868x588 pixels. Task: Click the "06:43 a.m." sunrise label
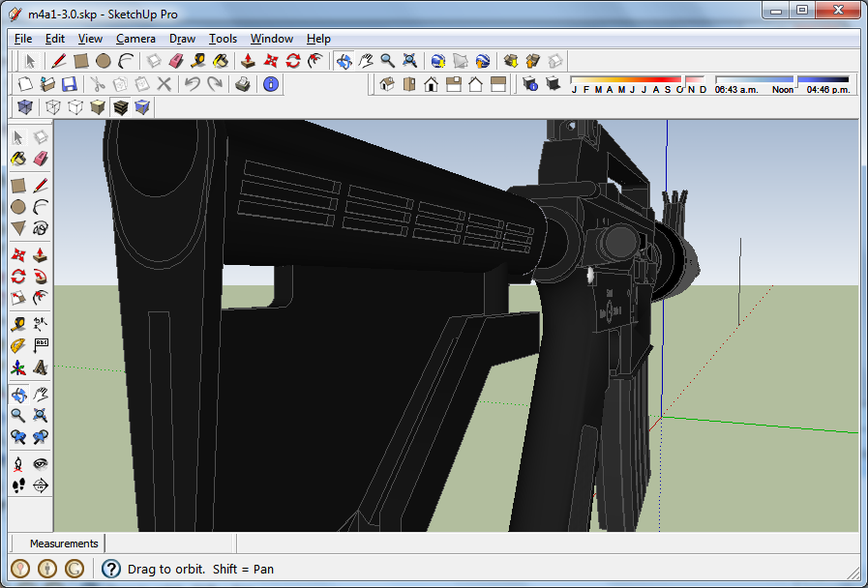click(x=736, y=90)
